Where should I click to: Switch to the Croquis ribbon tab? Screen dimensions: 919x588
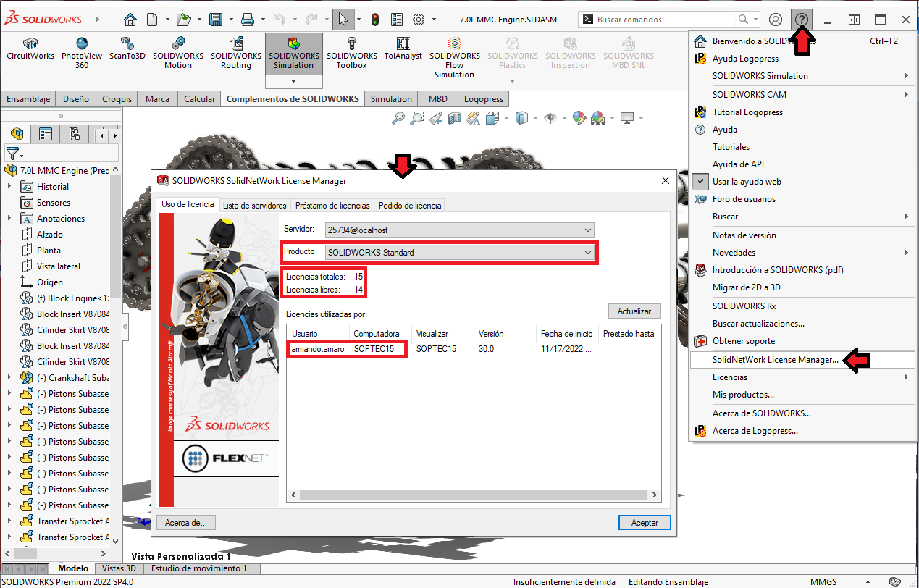(x=117, y=99)
